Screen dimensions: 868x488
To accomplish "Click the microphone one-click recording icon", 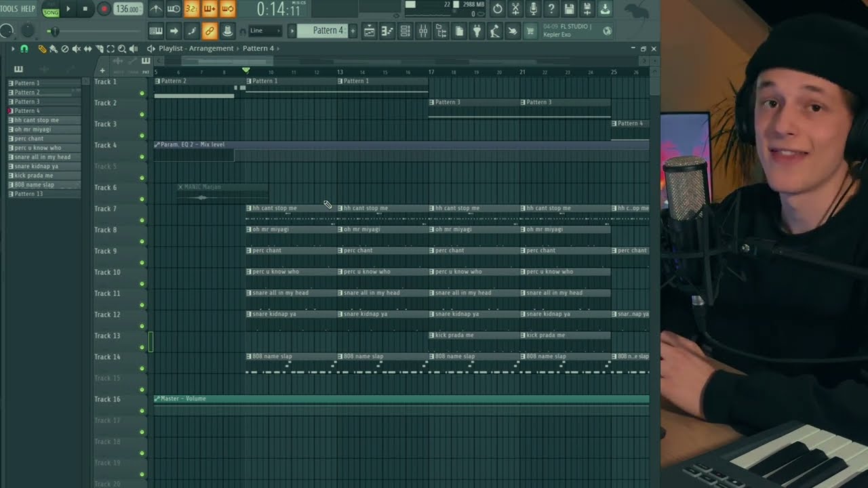I will pos(533,9).
